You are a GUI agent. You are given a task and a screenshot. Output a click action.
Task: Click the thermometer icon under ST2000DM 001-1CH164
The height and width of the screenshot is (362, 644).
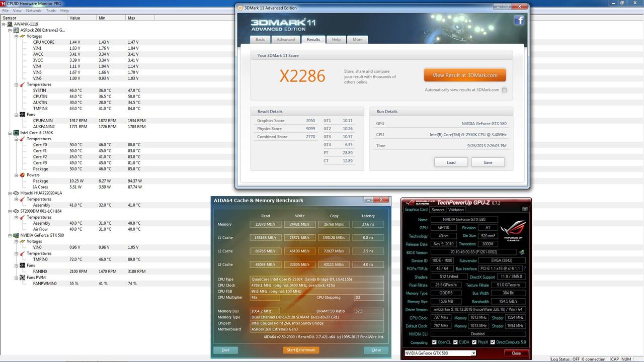(22, 217)
